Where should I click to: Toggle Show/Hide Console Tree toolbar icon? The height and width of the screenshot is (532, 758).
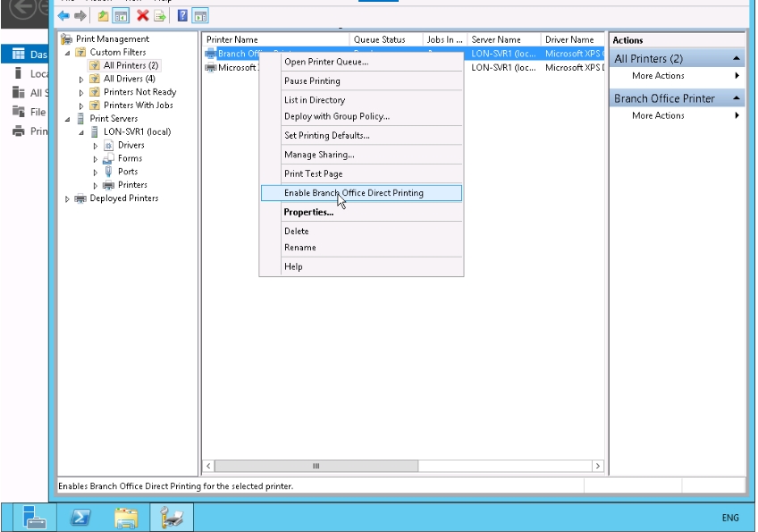[121, 16]
